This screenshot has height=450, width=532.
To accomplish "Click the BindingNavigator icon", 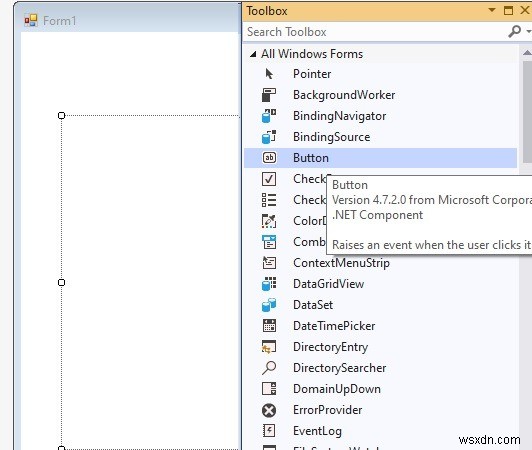I will pos(269,116).
